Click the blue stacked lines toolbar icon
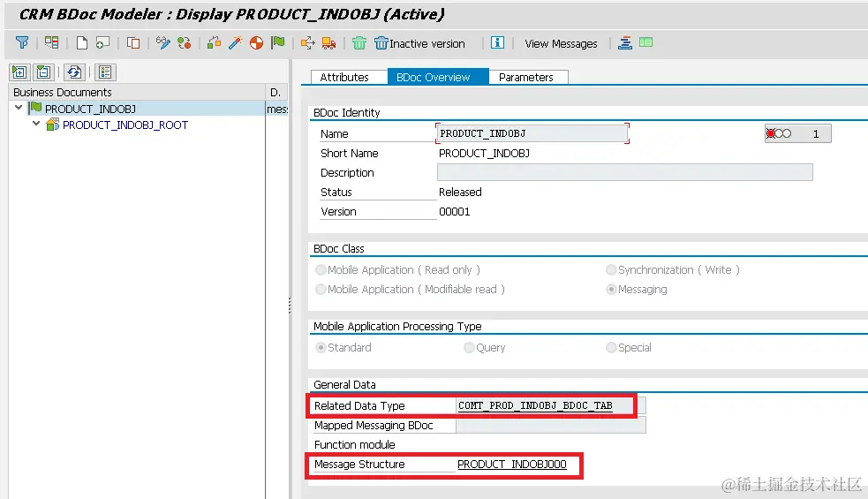868x499 pixels. pyautogui.click(x=625, y=42)
